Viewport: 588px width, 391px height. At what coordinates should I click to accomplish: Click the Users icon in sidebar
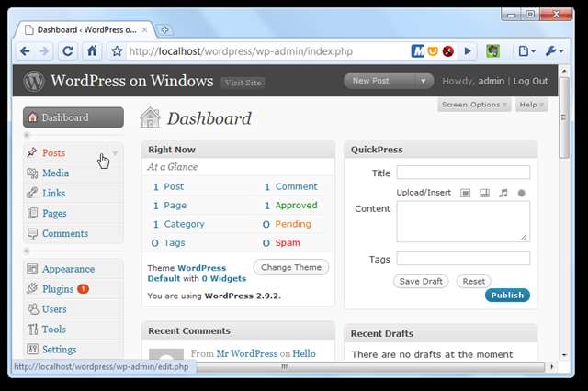point(33,309)
